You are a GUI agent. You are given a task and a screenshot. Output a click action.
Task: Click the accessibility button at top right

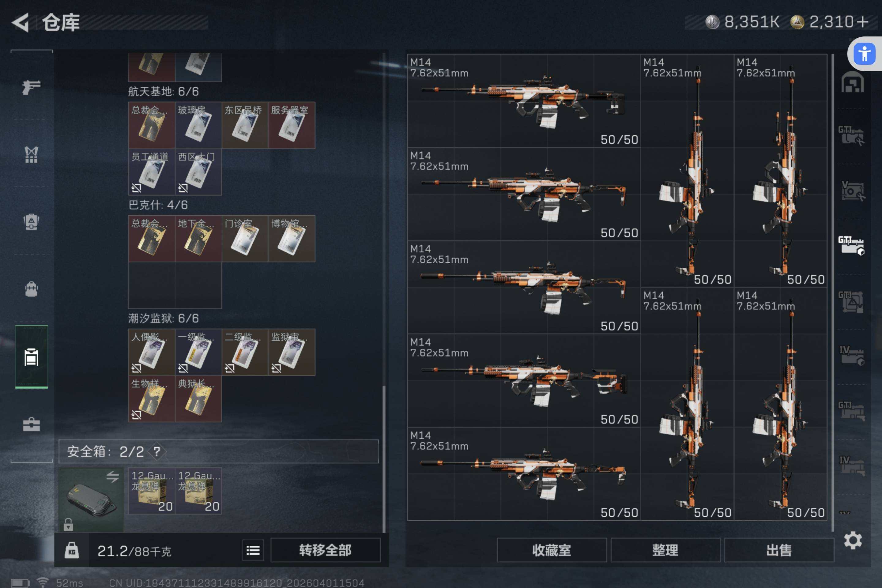point(865,54)
